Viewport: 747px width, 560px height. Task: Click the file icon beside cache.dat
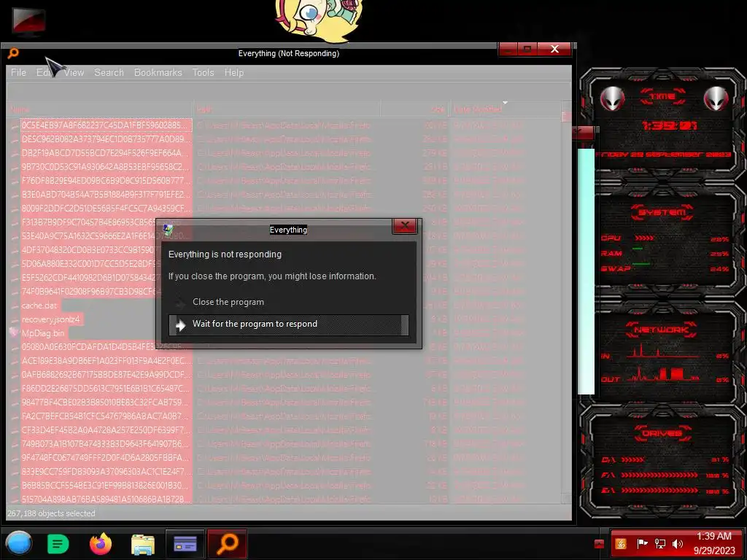pyautogui.click(x=15, y=306)
